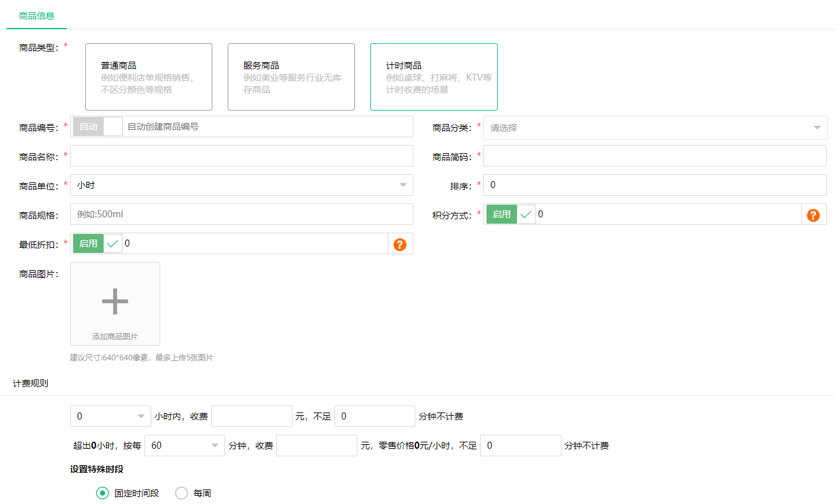Open the hours dropdown in 计费规则
The width and height of the screenshot is (835, 504).
click(x=110, y=416)
